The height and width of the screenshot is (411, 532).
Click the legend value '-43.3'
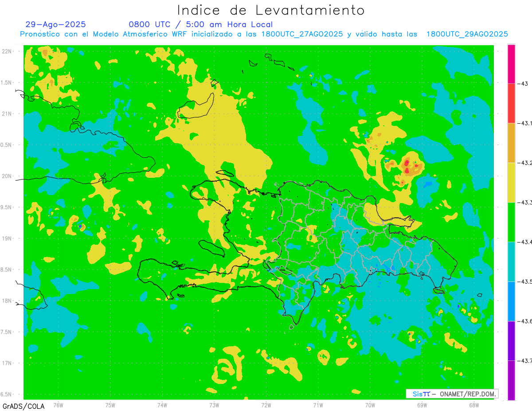coord(526,202)
